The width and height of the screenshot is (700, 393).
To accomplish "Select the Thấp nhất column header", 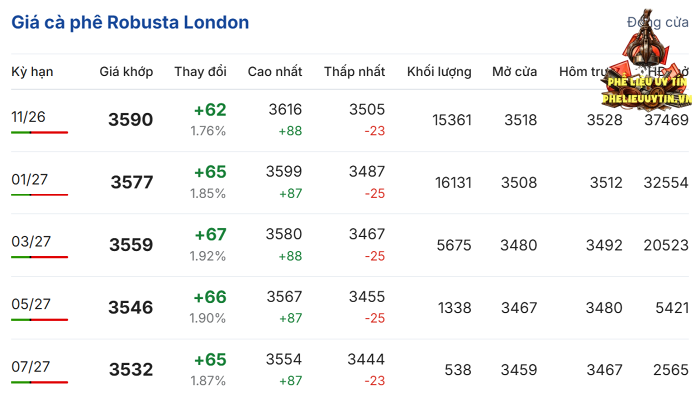I will (x=354, y=71).
